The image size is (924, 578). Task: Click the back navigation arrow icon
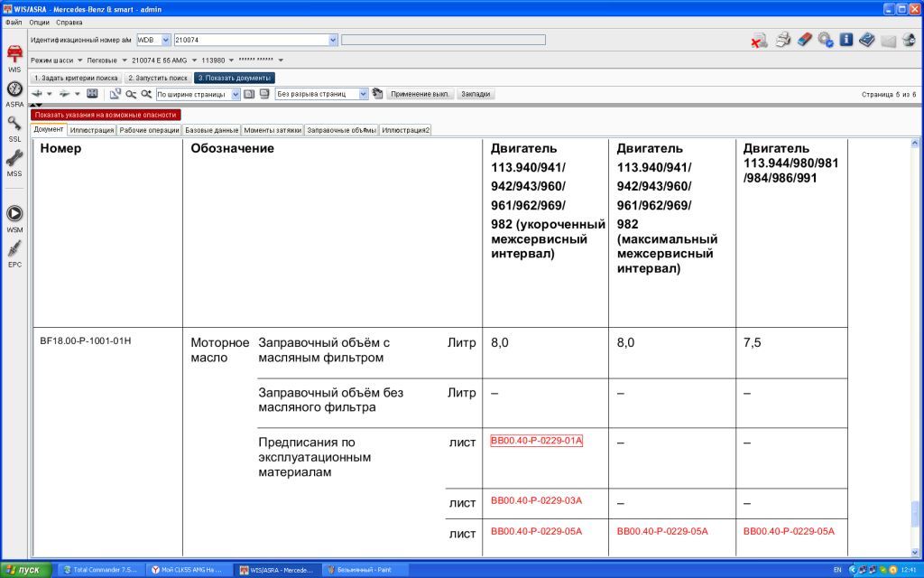(37, 94)
